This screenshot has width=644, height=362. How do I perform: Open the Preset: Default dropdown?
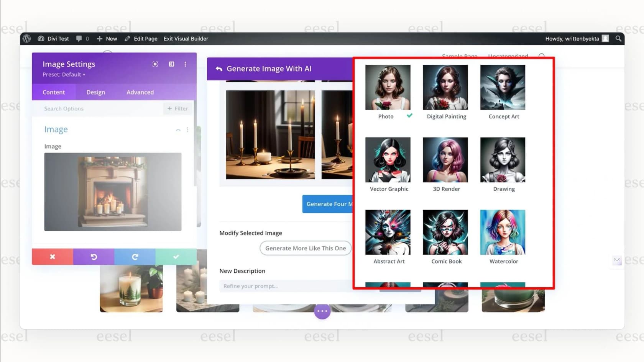[64, 75]
